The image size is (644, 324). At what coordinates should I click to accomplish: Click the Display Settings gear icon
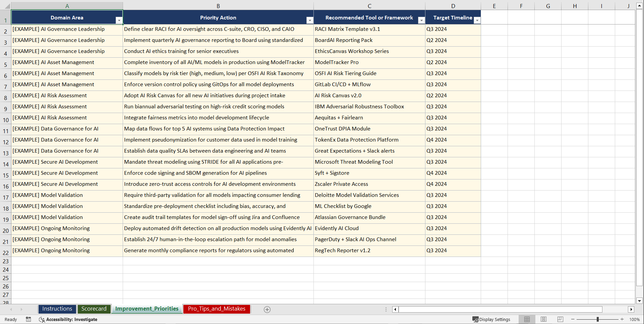click(475, 319)
